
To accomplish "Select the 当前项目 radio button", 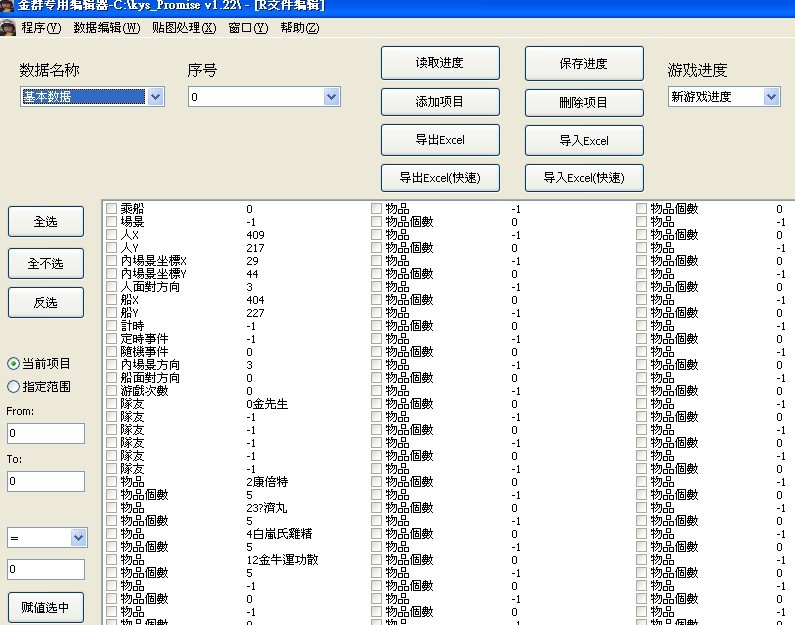I will [13, 363].
